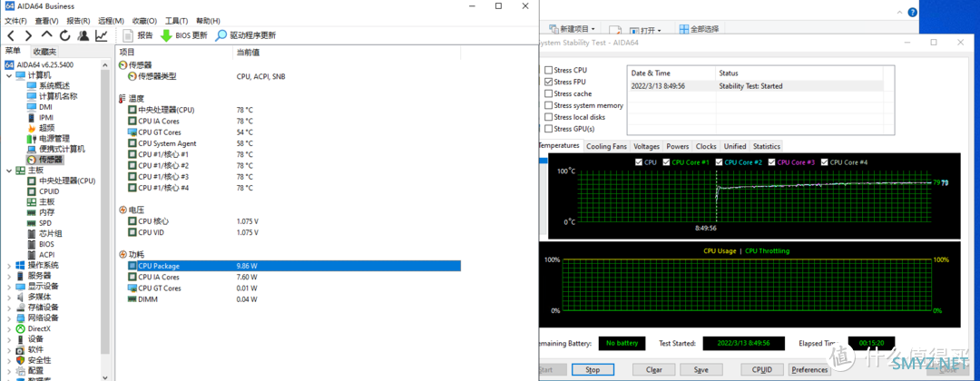Expand the 存储设备 tree node
This screenshot has width=980, height=381.
coord(9,308)
